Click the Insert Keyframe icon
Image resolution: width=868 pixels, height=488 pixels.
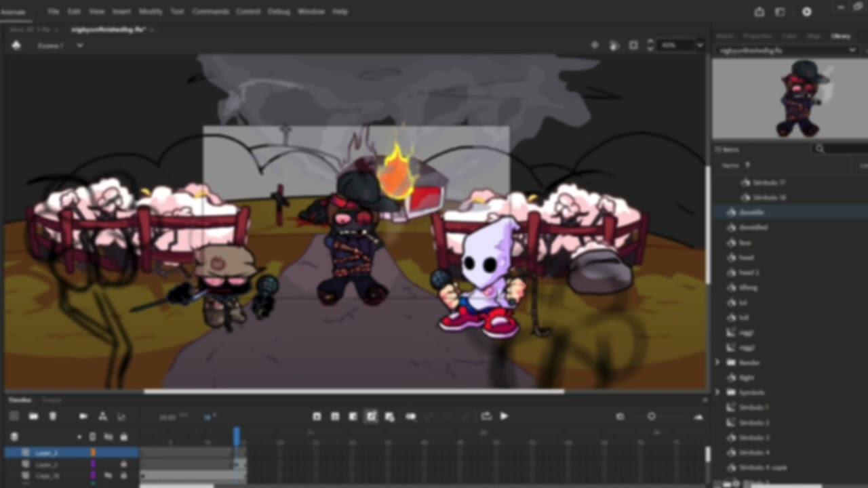click(x=317, y=416)
